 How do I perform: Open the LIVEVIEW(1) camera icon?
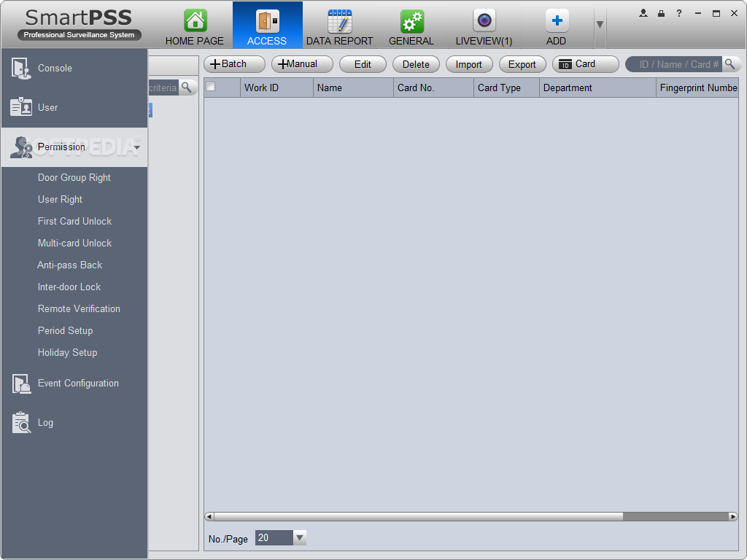pyautogui.click(x=484, y=21)
